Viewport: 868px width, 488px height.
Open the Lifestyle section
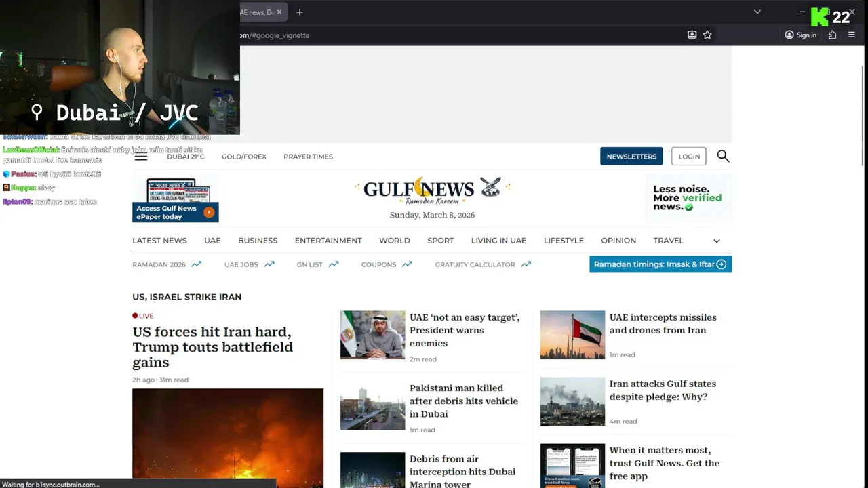pyautogui.click(x=564, y=241)
